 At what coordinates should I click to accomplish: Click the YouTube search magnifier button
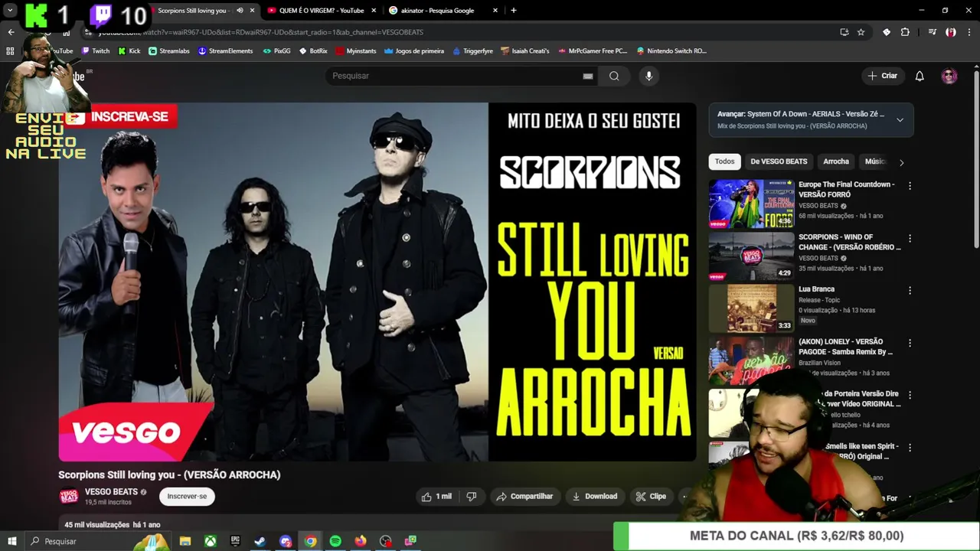(x=614, y=76)
